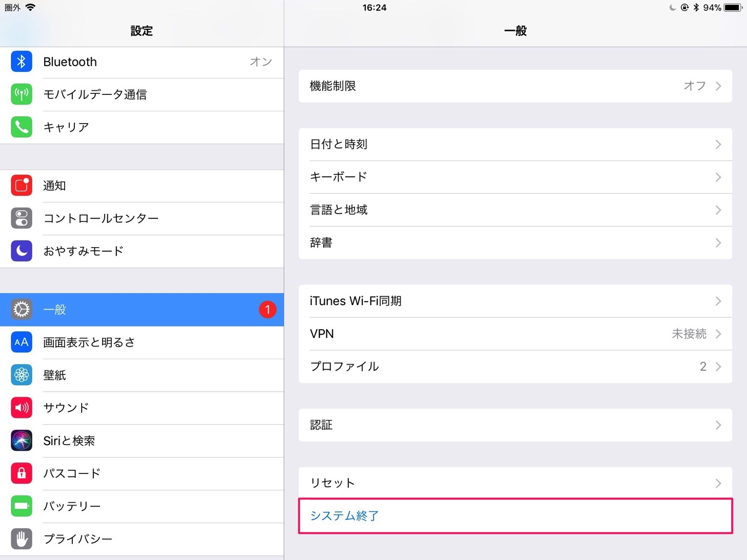Tap the moon icon in status bar
This screenshot has width=747, height=560.
[673, 7]
